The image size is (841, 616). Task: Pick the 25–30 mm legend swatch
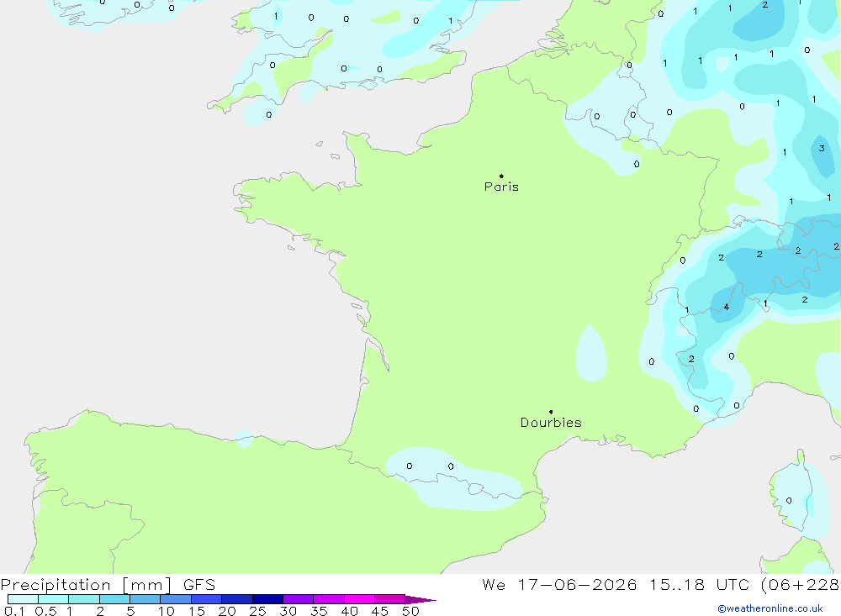(267, 599)
